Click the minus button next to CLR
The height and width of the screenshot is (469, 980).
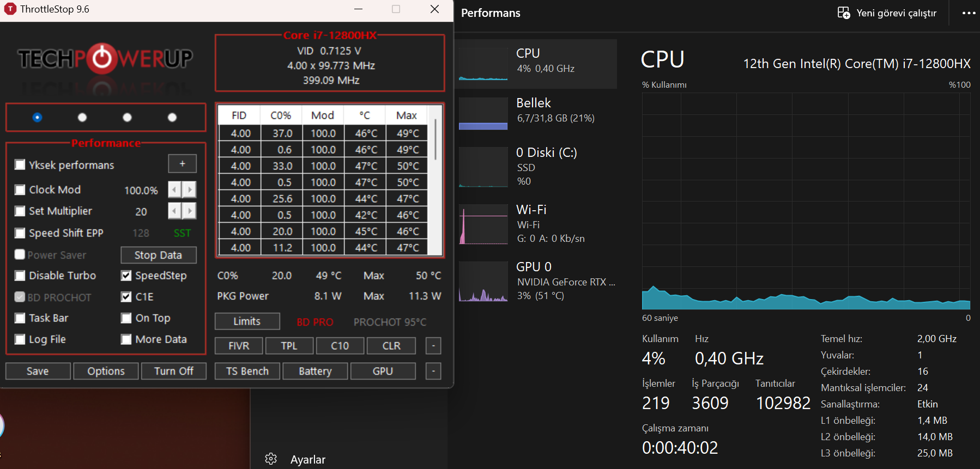433,346
